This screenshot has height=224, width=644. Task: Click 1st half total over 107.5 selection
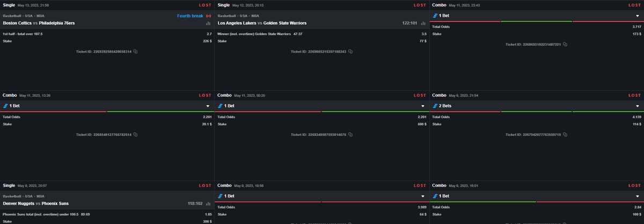point(23,33)
